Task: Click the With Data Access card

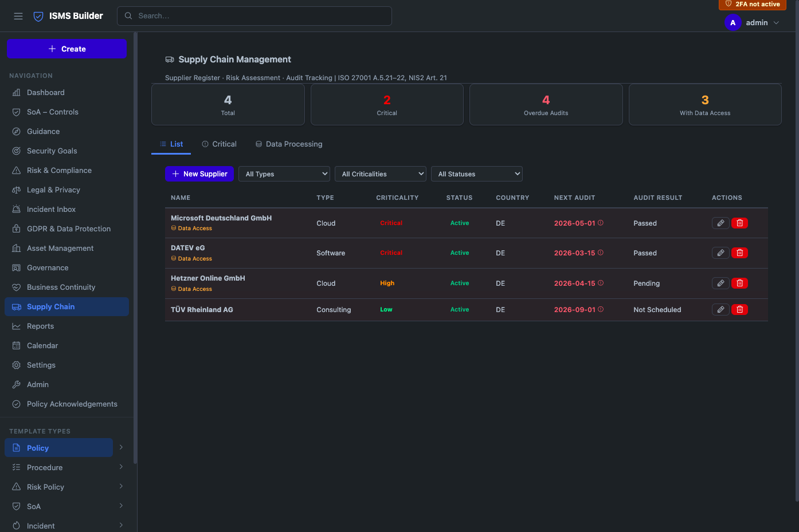Action: (705, 105)
